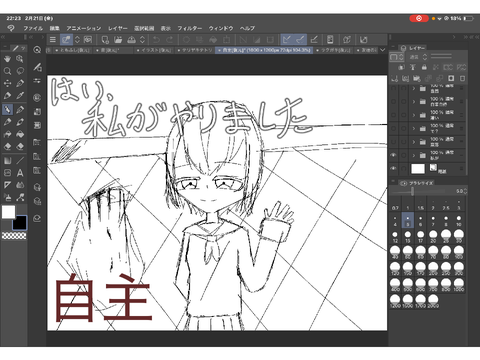
Task: Select the Lasso selection tool
Action: tap(20, 71)
